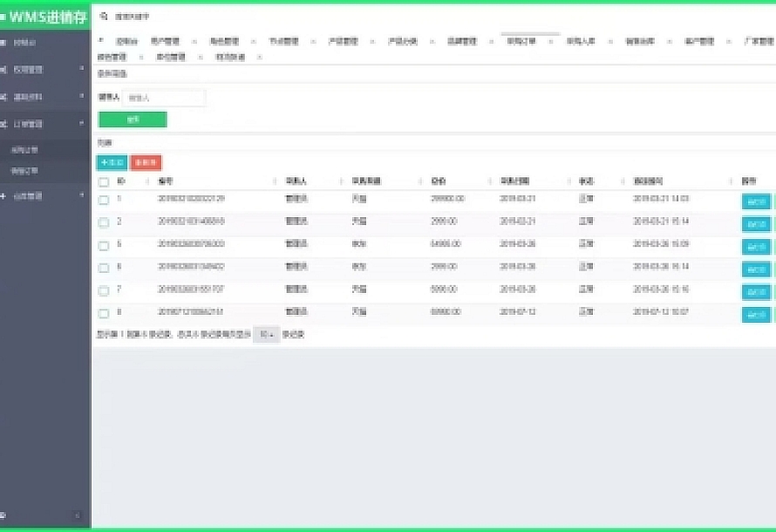The width and height of the screenshot is (776, 532).
Task: Check the checkbox for row ID 1
Action: 104,200
